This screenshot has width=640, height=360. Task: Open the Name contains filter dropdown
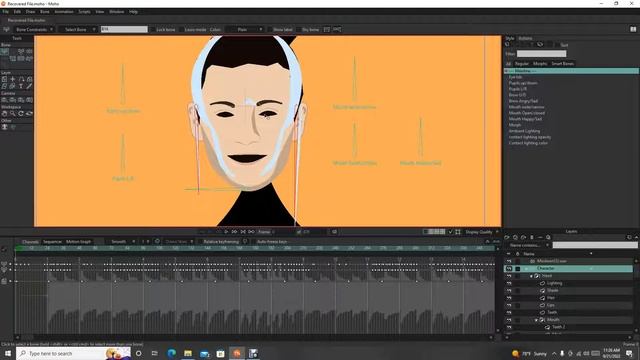[x=529, y=245]
